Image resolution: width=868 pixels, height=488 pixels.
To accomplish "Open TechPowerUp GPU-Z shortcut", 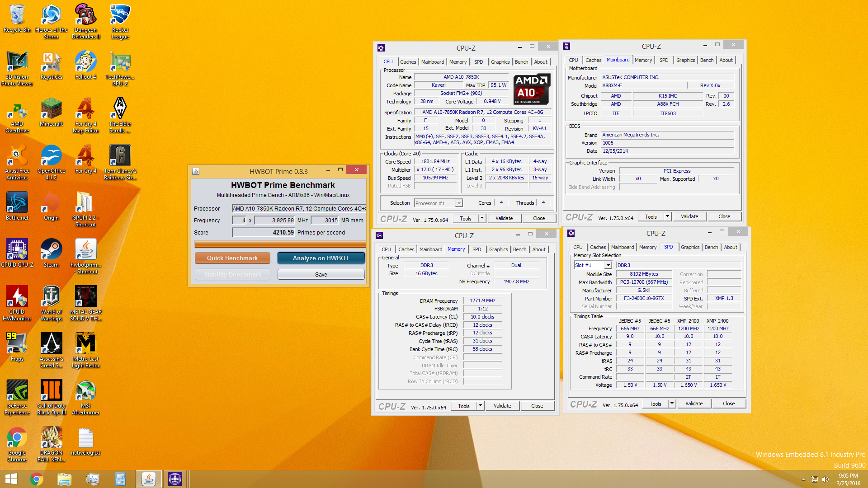I will [120, 69].
